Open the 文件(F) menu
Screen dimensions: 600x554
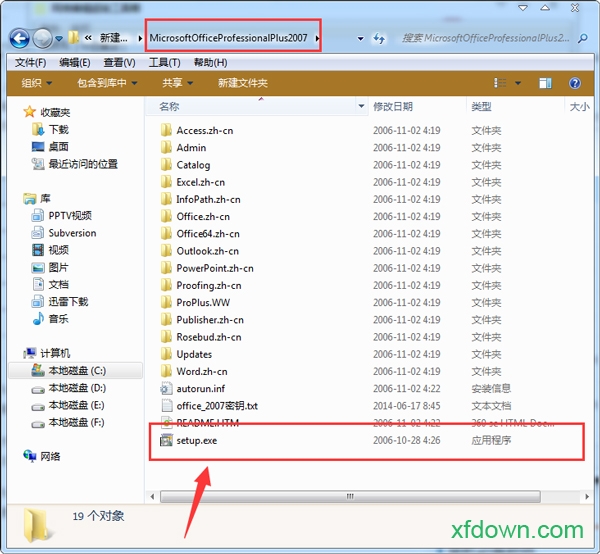coord(31,62)
